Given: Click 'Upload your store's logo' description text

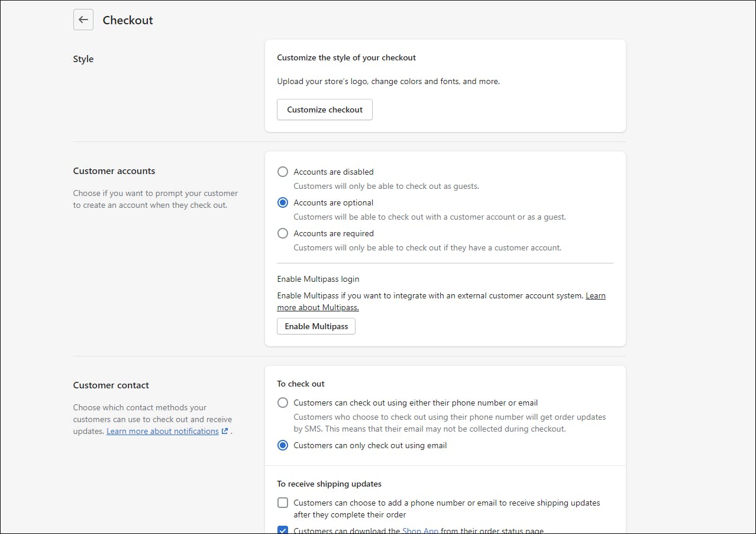Looking at the screenshot, I should tap(389, 82).
